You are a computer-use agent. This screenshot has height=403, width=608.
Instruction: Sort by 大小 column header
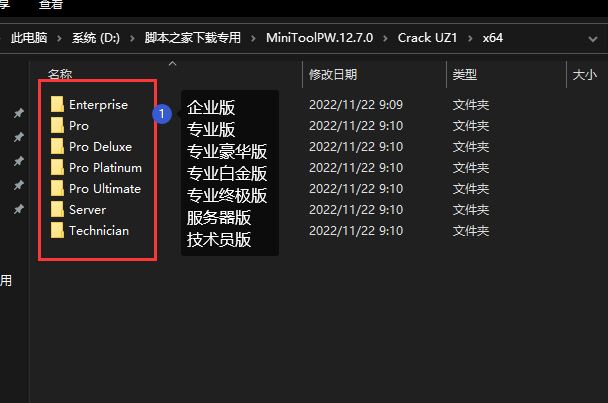pos(585,74)
